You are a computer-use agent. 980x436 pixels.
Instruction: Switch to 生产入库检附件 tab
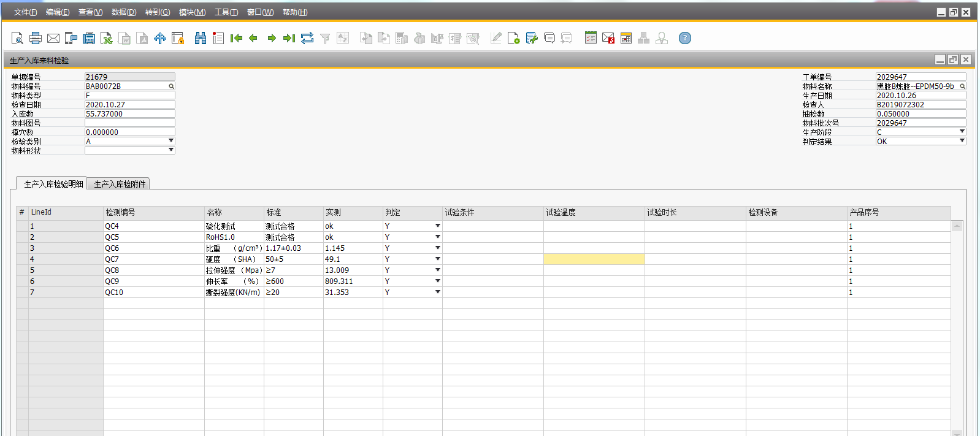pos(120,184)
